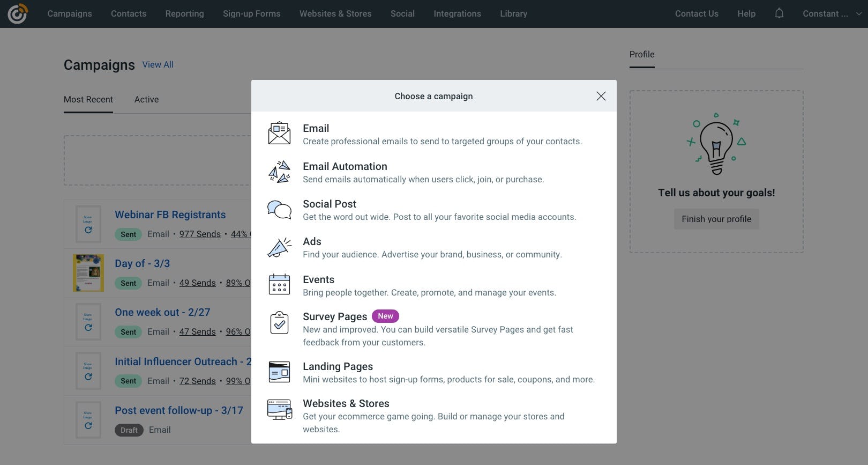This screenshot has height=465, width=868.
Task: Choose the Events calendar icon
Action: (279, 285)
